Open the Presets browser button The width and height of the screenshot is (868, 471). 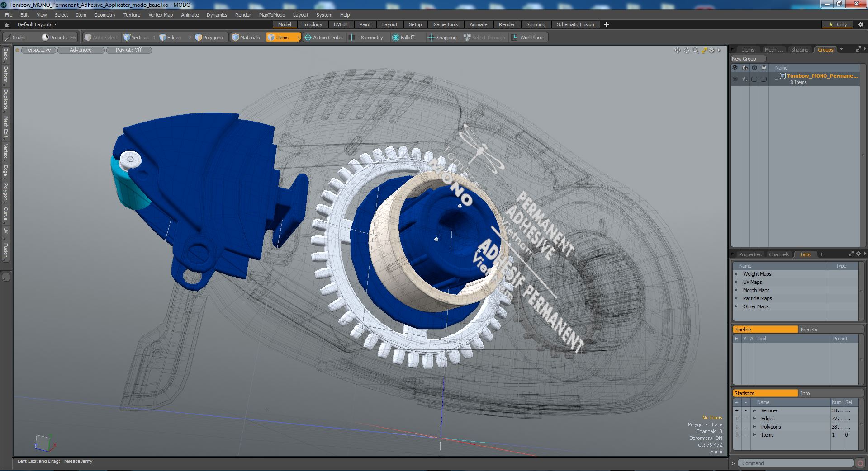[58, 38]
